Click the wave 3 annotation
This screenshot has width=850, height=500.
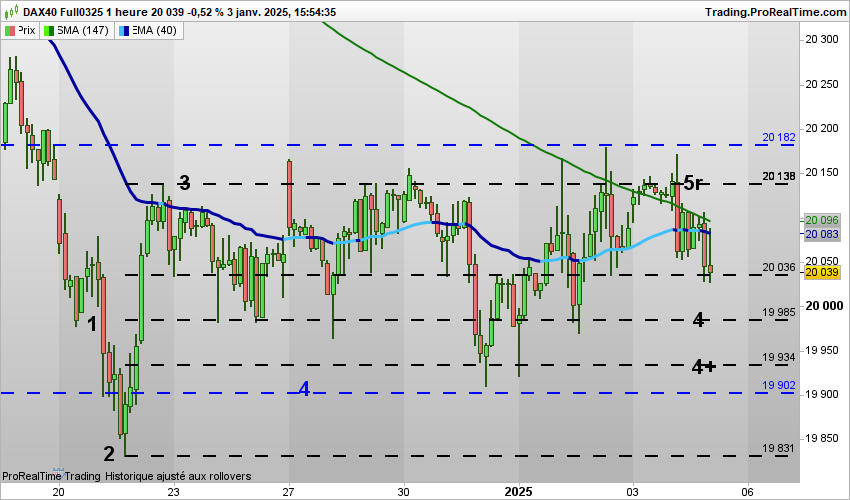[x=184, y=183]
